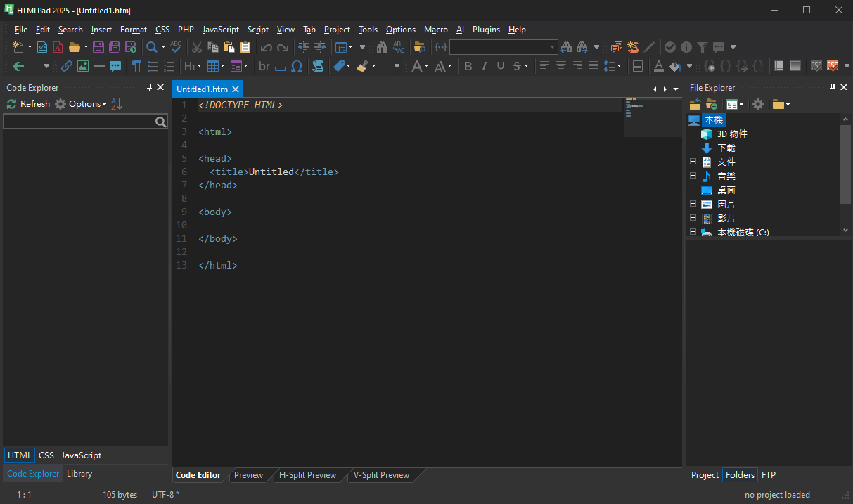Click the Insert Comment speech bubble icon
Screen dimensions: 853x504
(x=115, y=66)
